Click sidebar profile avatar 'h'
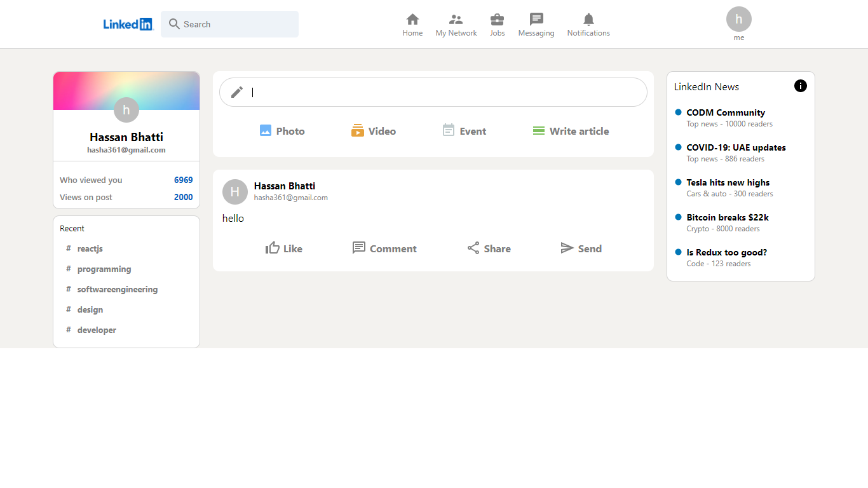Screen dimensions: 868x488 pyautogui.click(x=126, y=110)
